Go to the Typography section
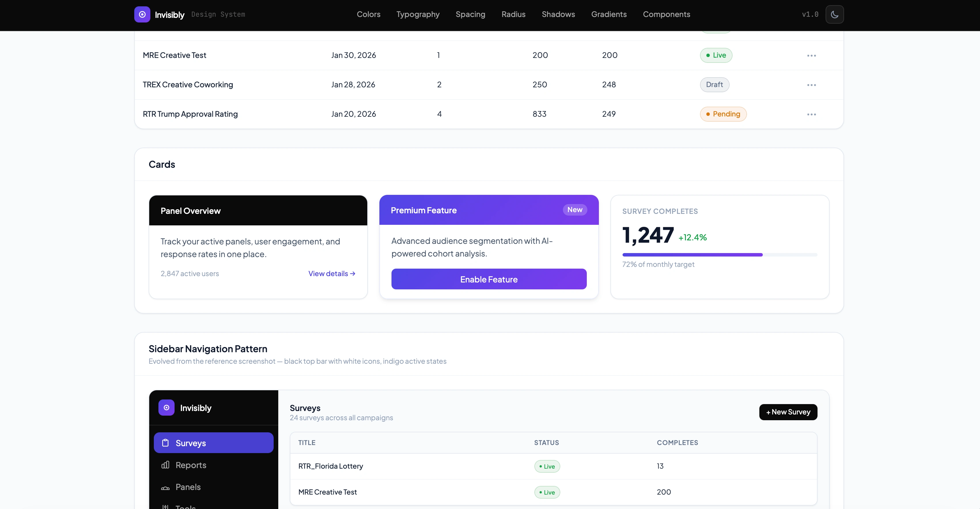980x509 pixels. click(x=418, y=14)
